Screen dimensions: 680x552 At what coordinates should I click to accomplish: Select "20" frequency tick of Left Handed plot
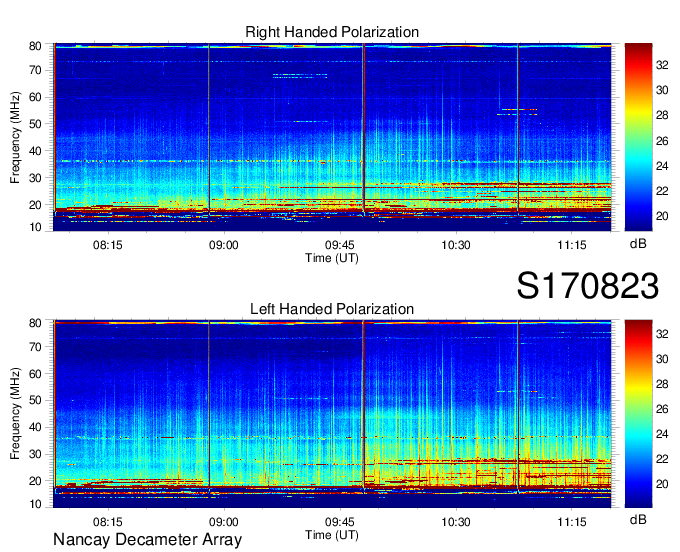[x=35, y=481]
